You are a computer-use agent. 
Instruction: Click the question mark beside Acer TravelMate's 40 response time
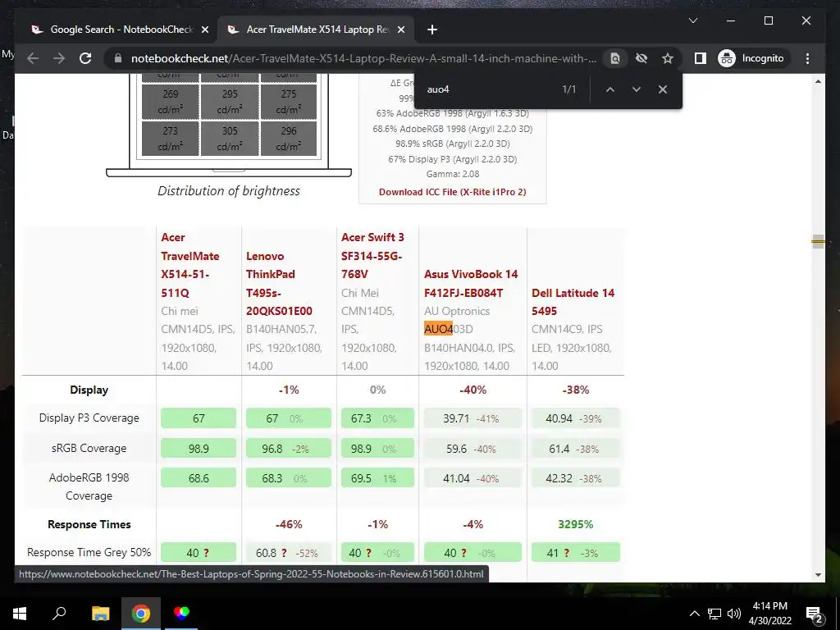[x=206, y=553]
